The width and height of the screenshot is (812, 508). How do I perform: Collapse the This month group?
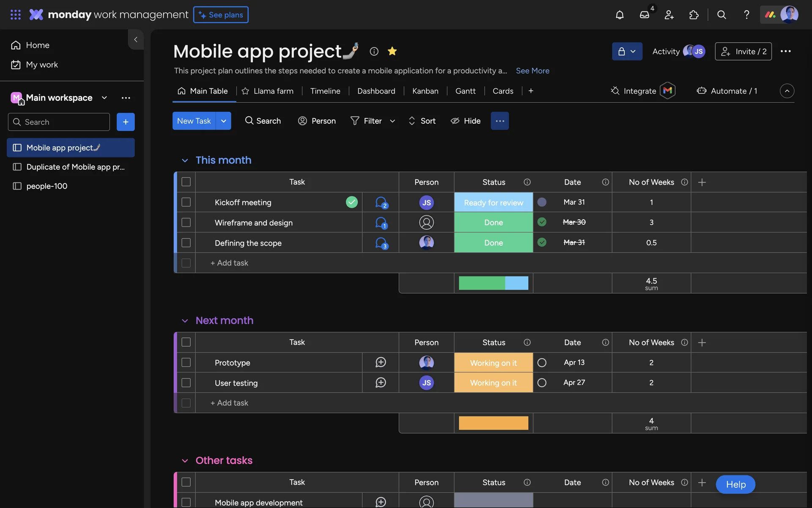tap(185, 160)
